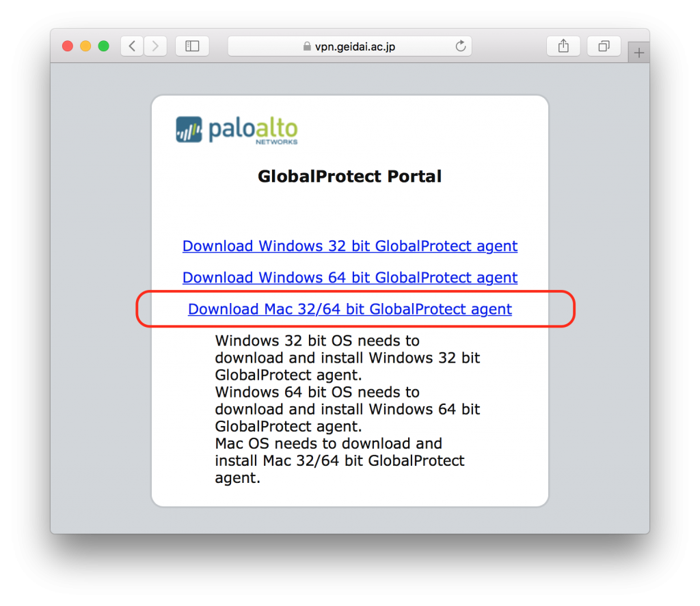Show all tabs overview icon

[x=604, y=46]
